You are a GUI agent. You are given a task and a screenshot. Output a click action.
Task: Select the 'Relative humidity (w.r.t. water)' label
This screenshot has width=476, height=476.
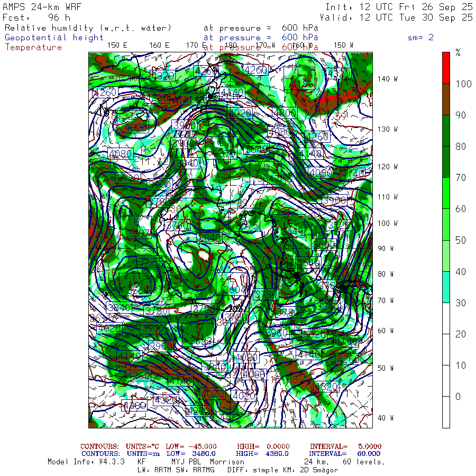88,28
